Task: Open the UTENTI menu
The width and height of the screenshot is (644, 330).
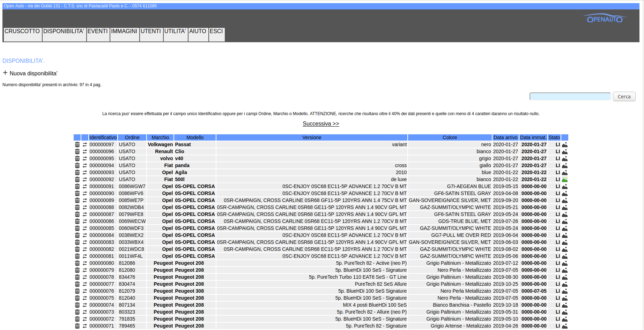Action: (x=151, y=35)
